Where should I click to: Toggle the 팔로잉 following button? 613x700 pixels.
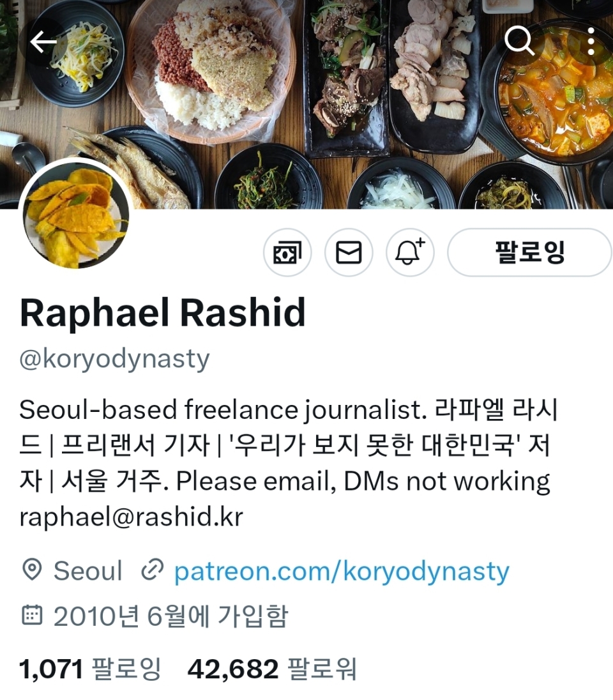(529, 253)
